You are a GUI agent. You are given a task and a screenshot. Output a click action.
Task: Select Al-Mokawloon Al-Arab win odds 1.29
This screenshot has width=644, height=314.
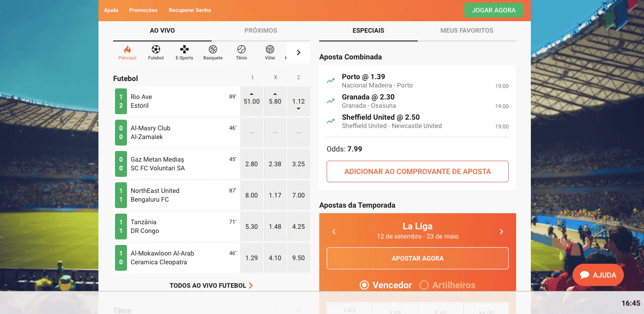coord(252,258)
